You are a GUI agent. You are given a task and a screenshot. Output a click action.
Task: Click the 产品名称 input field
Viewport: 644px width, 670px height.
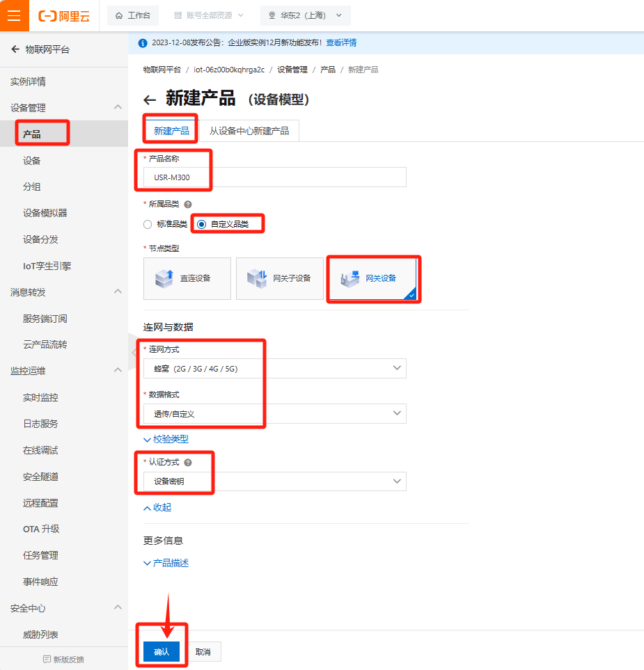[274, 177]
